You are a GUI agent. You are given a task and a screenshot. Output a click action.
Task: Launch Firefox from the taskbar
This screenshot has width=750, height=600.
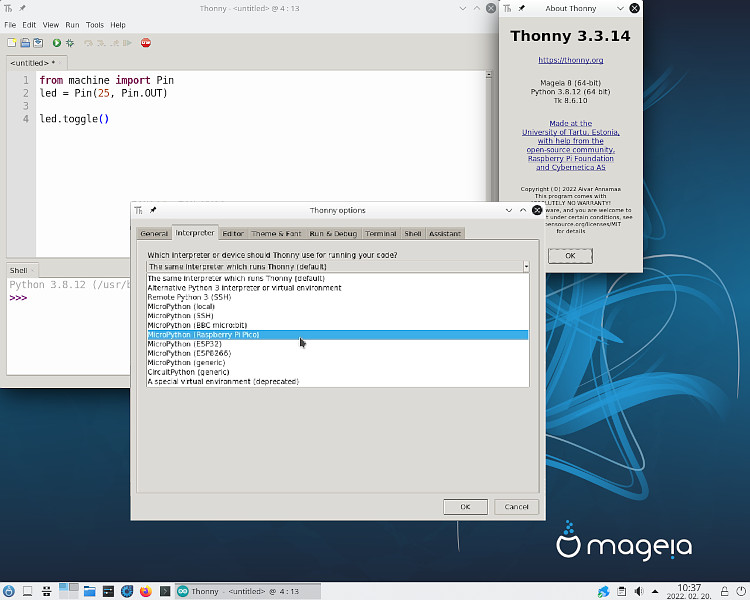(x=146, y=591)
